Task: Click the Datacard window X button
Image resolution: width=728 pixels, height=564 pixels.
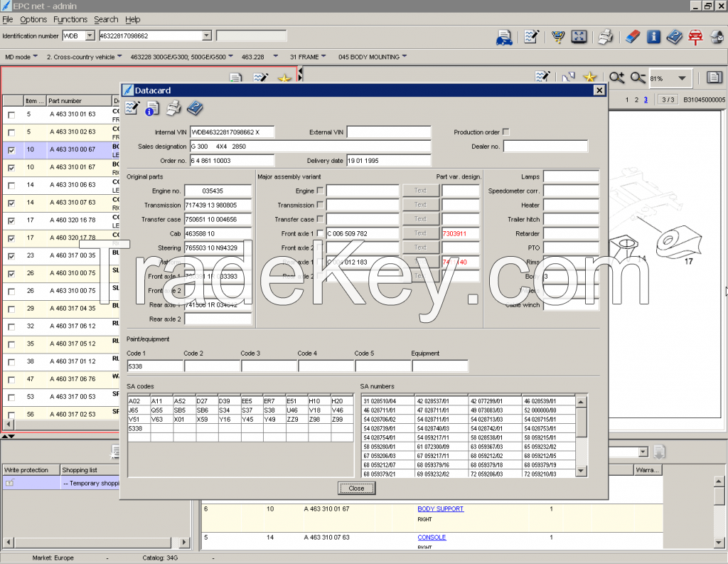Action: [599, 90]
